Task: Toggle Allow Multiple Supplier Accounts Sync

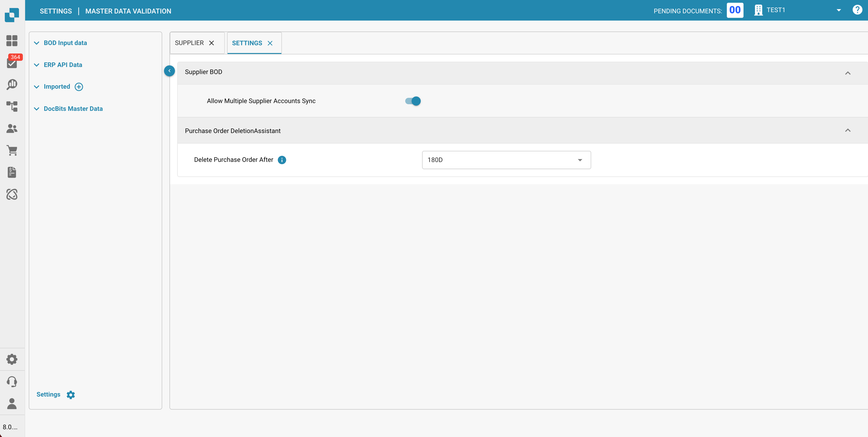Action: point(413,101)
